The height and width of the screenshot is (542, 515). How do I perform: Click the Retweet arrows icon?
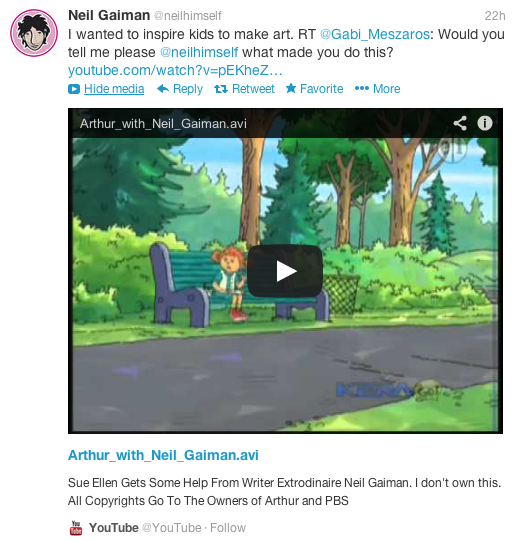(x=221, y=89)
